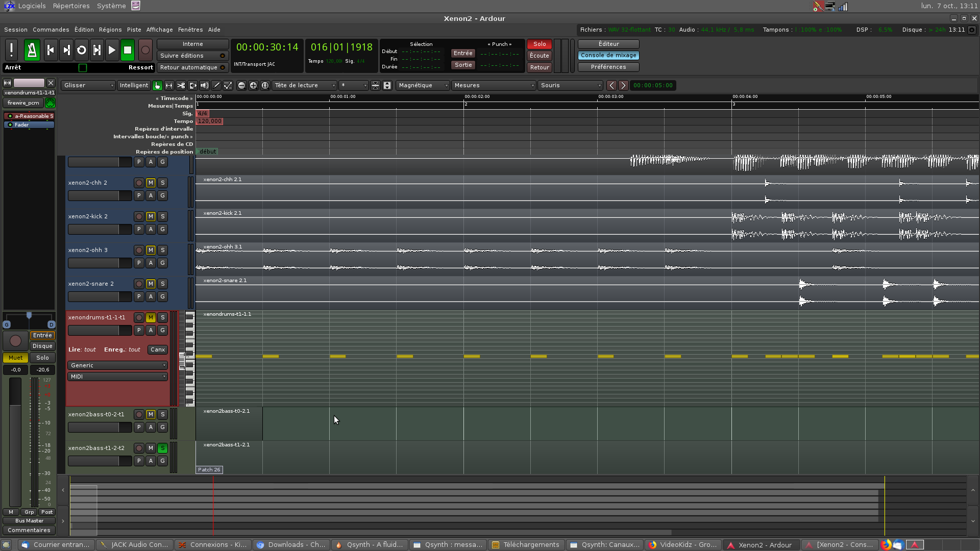Viewport: 980px width, 551px height.
Task: Open the Fenêtres menu
Action: [x=190, y=30]
